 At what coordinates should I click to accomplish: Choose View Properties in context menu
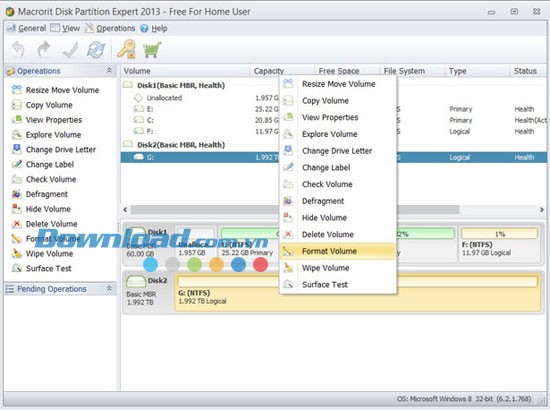click(x=338, y=117)
